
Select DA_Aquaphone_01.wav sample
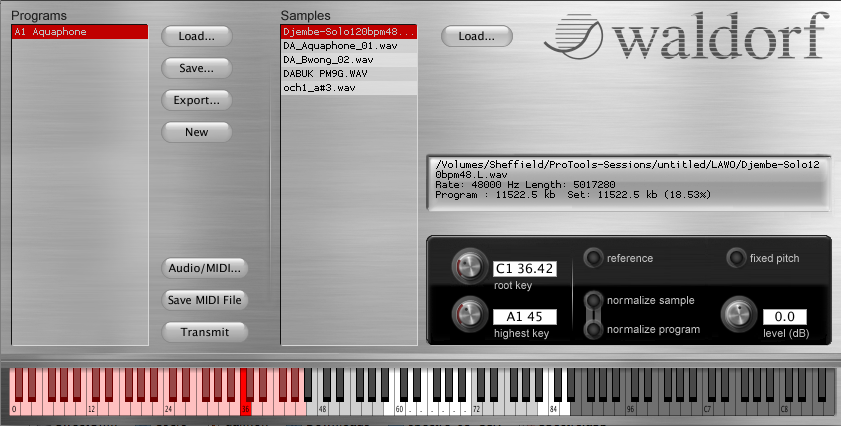point(349,46)
